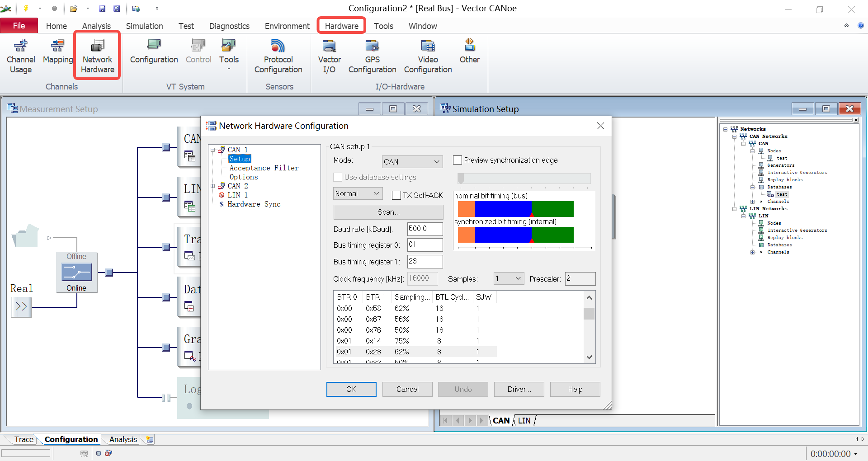Viewport: 868px width, 461px height.
Task: Click the save configuration icon
Action: tap(102, 8)
